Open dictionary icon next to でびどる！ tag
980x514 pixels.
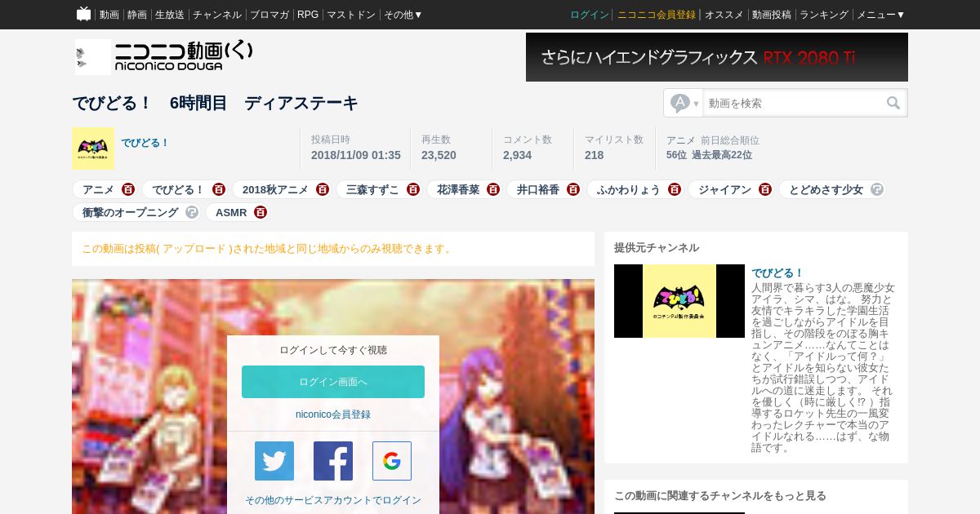point(218,189)
